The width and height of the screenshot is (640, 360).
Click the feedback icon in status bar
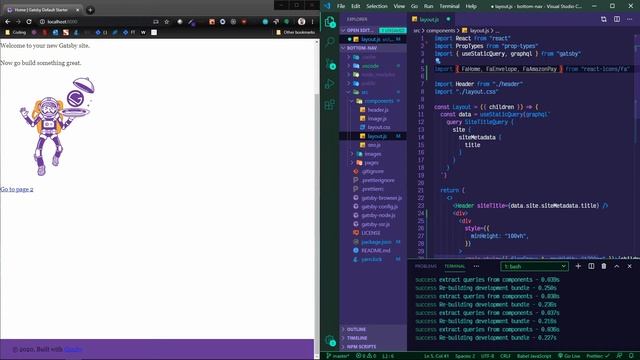click(x=619, y=356)
